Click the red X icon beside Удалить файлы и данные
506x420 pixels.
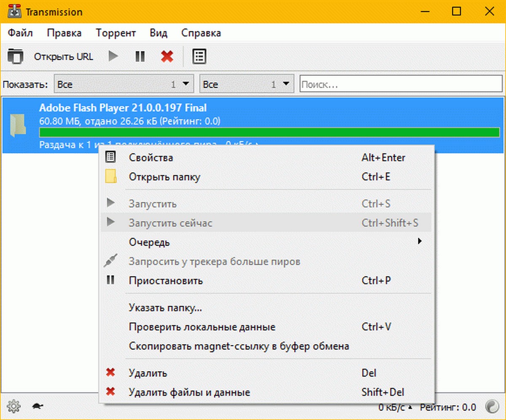click(110, 392)
